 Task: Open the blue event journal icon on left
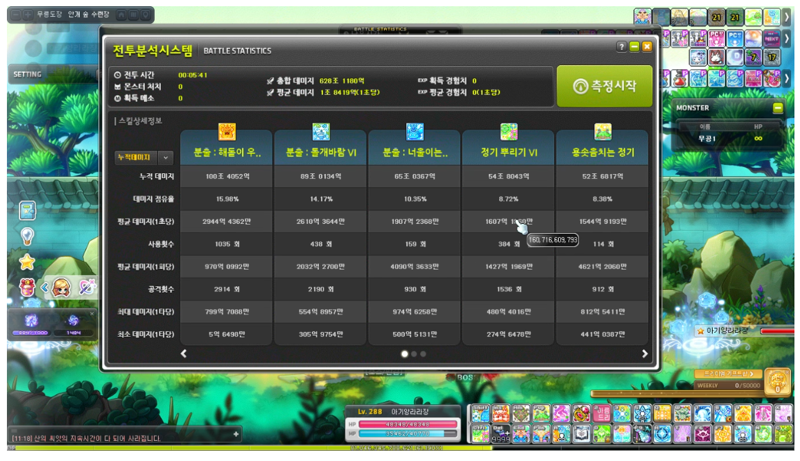(x=28, y=210)
